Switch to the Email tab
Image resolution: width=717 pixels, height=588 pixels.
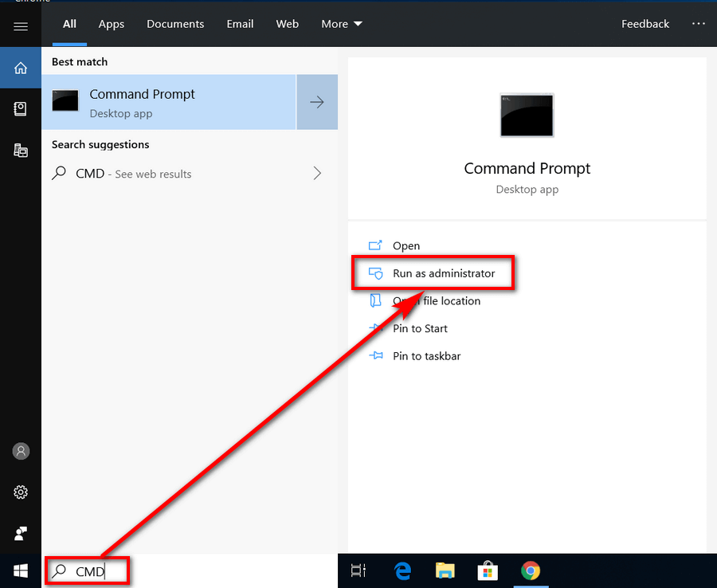coord(240,24)
